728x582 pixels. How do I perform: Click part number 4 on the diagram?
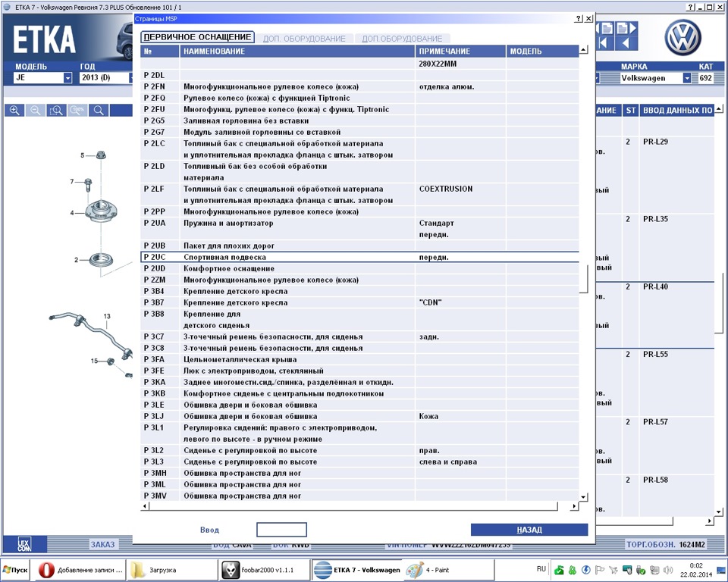click(71, 212)
